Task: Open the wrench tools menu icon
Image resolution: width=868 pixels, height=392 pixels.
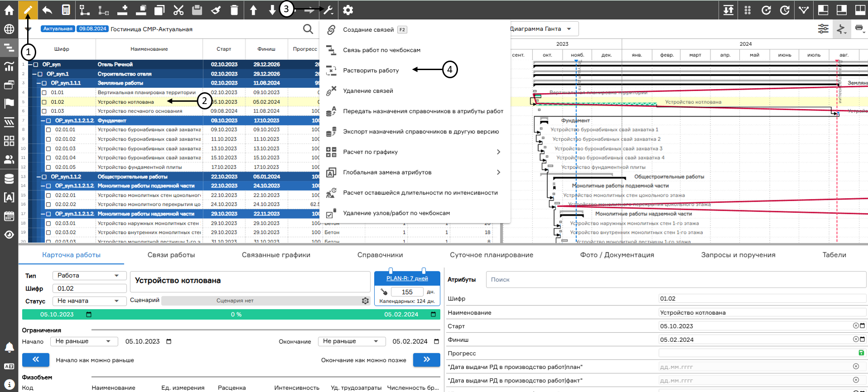Action: pos(329,9)
